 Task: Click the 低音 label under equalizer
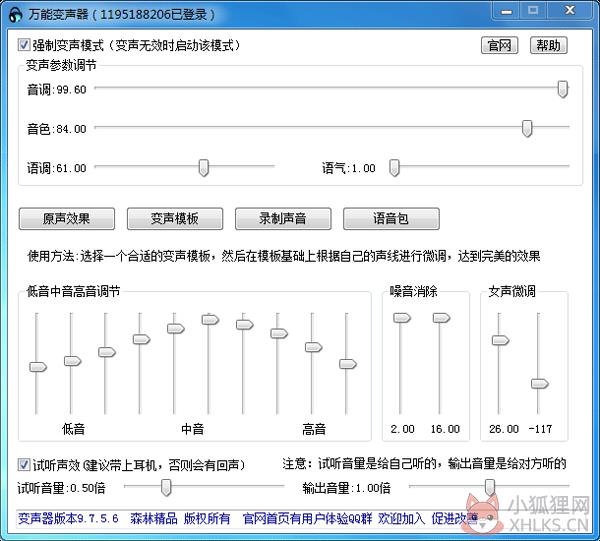coord(73,429)
